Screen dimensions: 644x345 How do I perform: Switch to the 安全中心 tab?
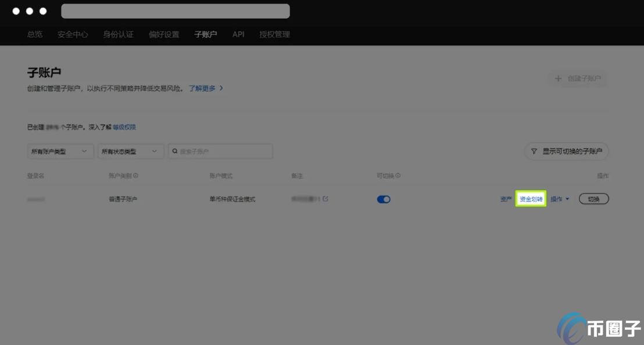(x=72, y=34)
